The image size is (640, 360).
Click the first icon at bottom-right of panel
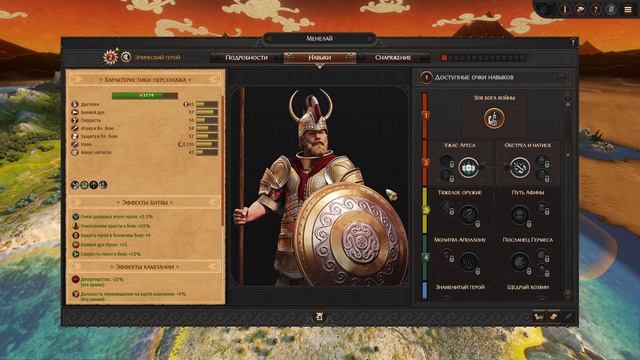539,316
